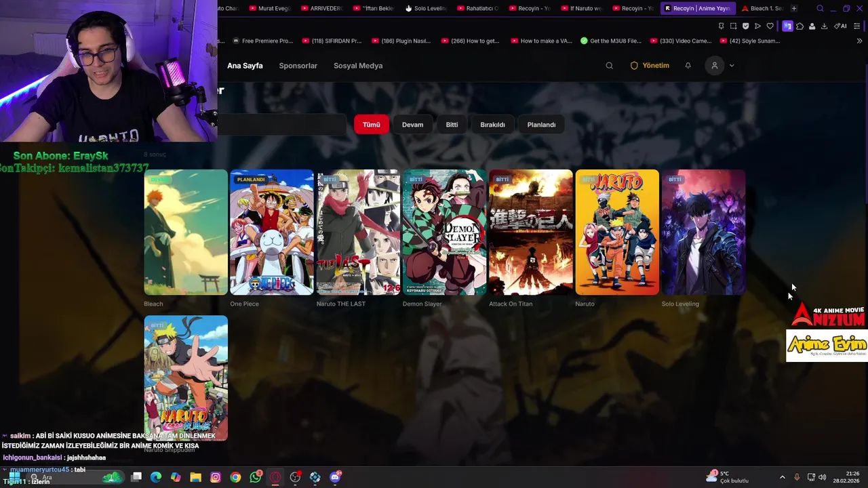Click the Solo Leveling title text

point(680,304)
